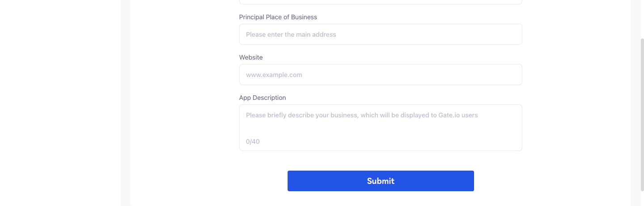Viewport: 644px width, 206px height.
Task: Click the "Principal Place of Business" label
Action: point(278,17)
